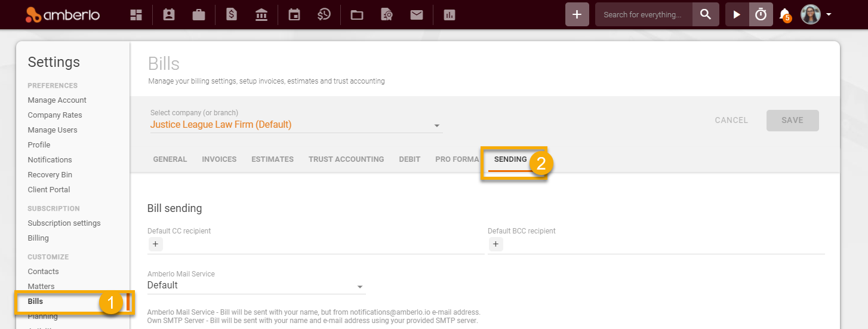Click the Cancel button
The width and height of the screenshot is (868, 329).
point(731,120)
